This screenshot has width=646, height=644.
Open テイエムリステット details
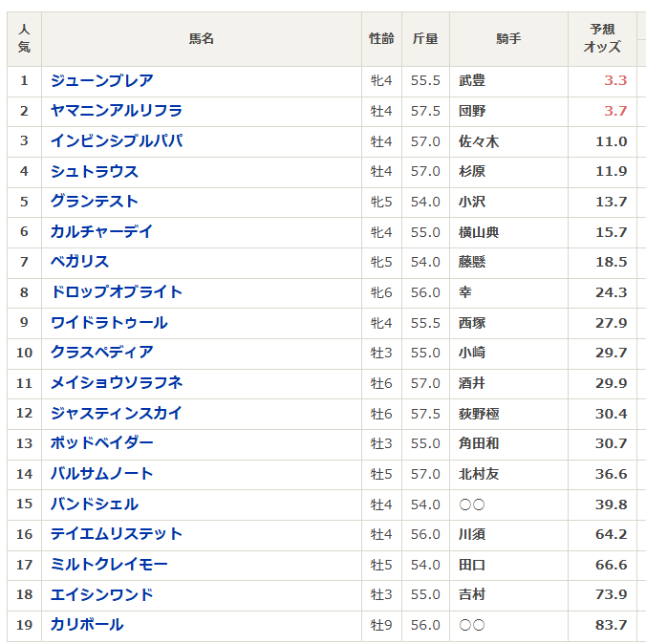pos(117,534)
